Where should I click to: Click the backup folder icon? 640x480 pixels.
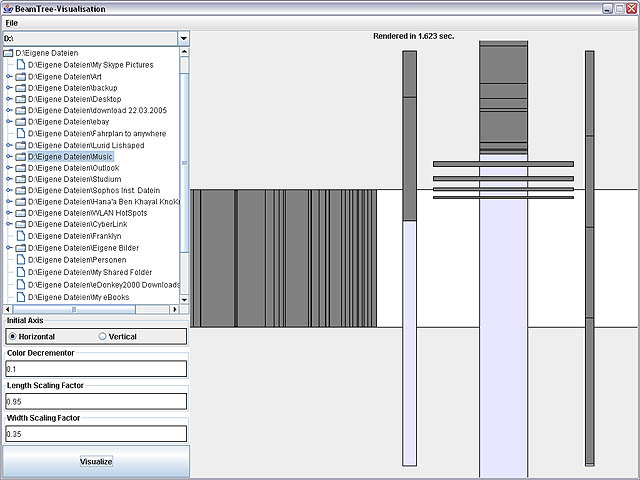pyautogui.click(x=20, y=88)
